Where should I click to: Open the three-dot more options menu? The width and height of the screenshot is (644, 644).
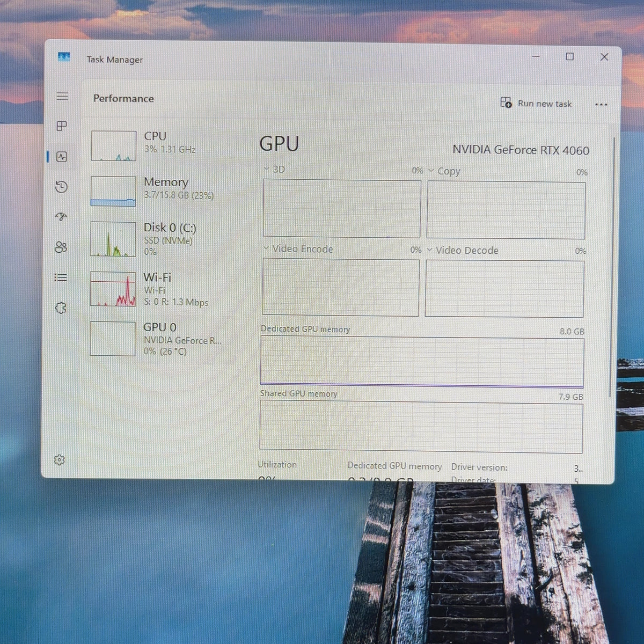[x=602, y=105]
